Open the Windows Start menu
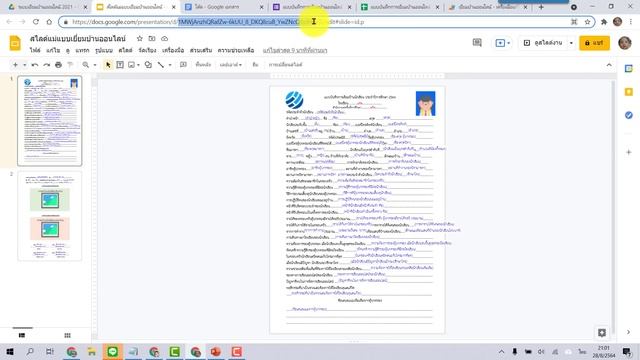The width and height of the screenshot is (640, 360). coord(10,351)
